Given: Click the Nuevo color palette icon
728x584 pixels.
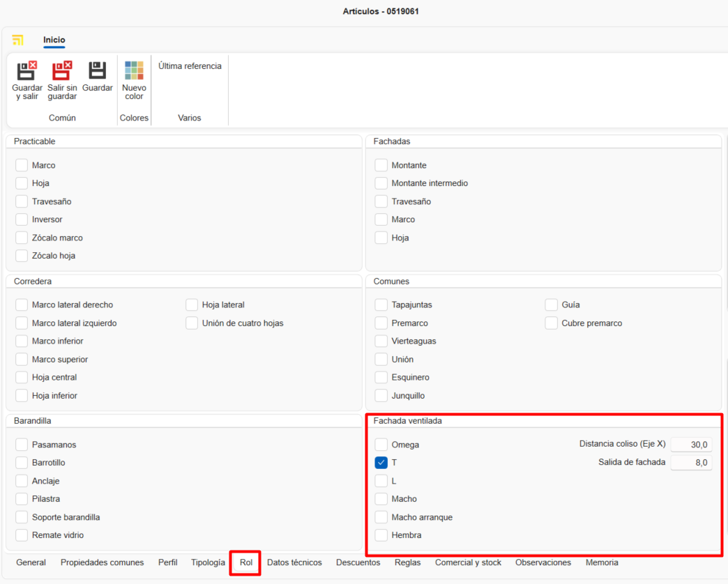Looking at the screenshot, I should click(x=134, y=71).
